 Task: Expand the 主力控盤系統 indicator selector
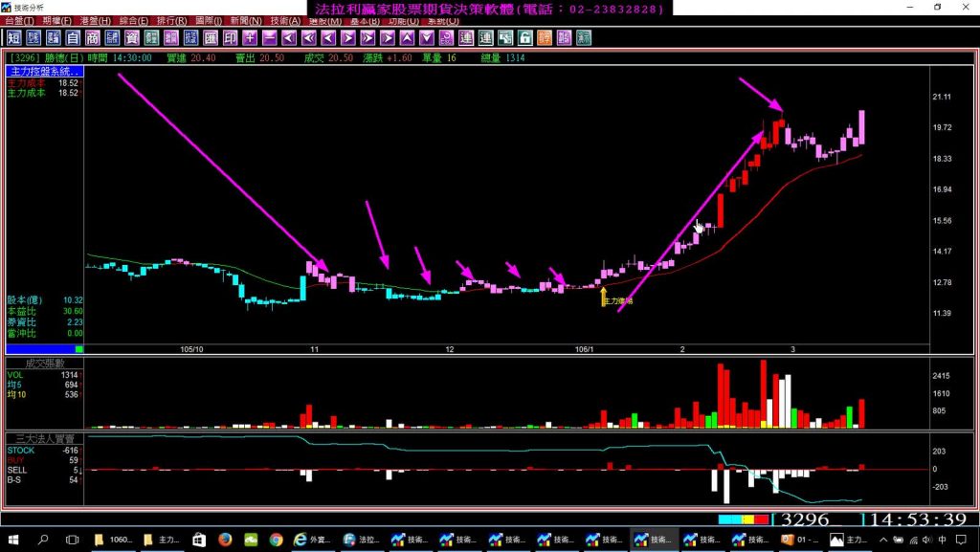(45, 72)
